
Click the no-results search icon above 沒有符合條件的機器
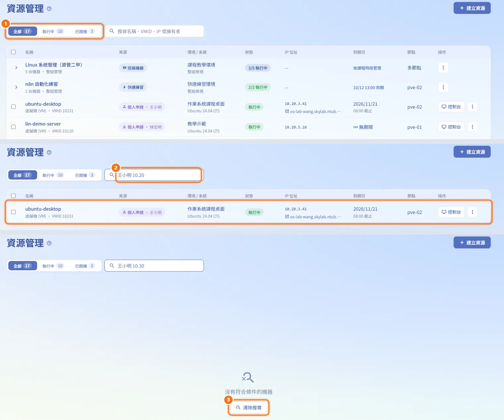248,377
